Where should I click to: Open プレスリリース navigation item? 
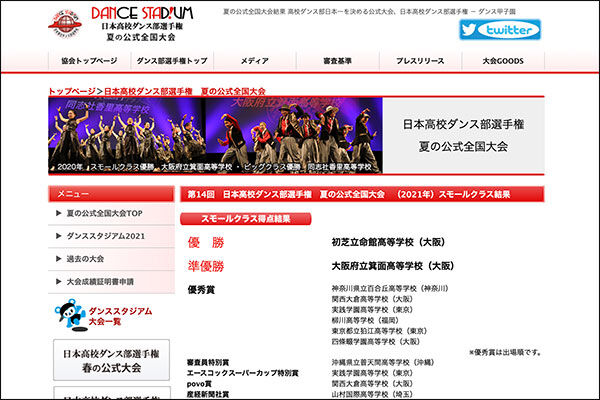(x=420, y=61)
